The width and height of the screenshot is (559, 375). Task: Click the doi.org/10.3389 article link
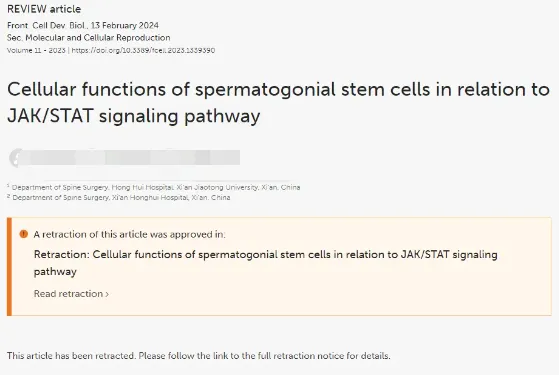pos(143,50)
